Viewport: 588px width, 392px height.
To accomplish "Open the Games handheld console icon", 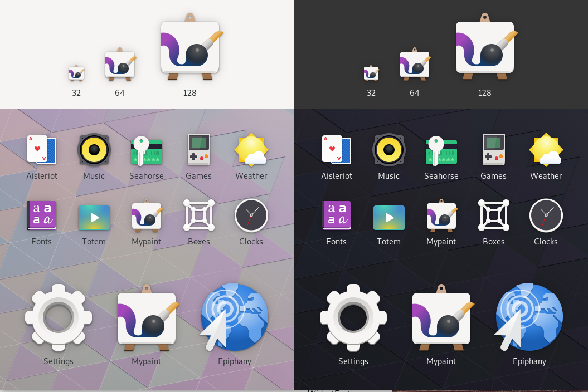I will pyautogui.click(x=198, y=150).
